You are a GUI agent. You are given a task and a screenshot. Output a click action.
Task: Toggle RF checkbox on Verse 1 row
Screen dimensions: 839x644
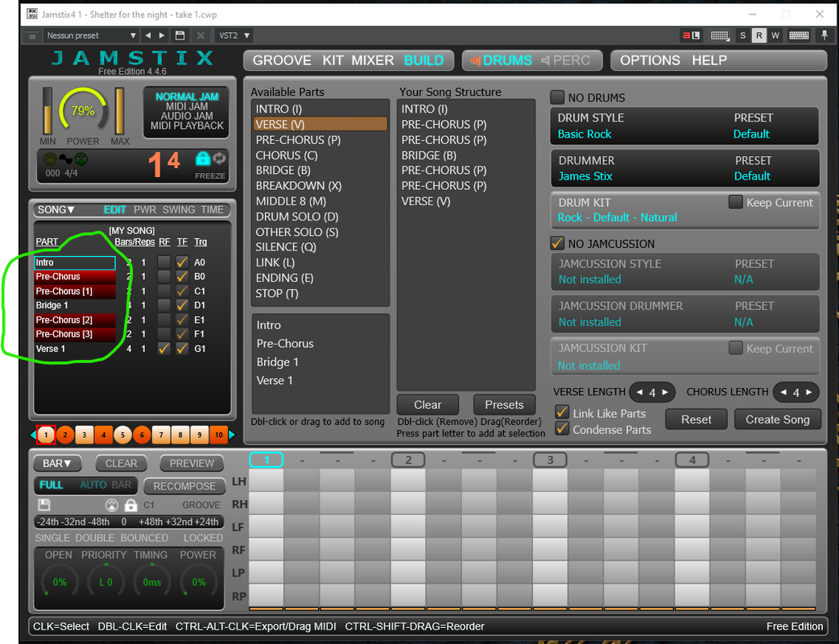pyautogui.click(x=163, y=349)
